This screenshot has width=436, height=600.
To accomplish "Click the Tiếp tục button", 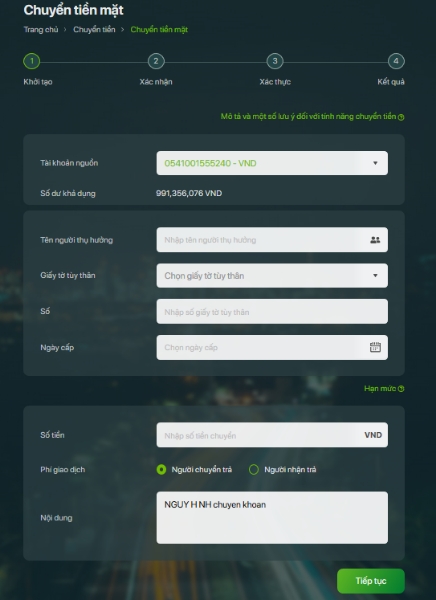I will point(371,581).
